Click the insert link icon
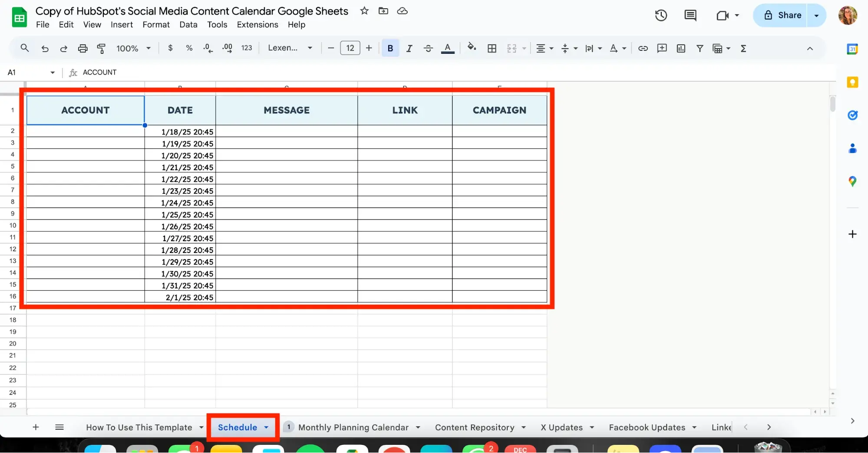868x453 pixels. [643, 49]
